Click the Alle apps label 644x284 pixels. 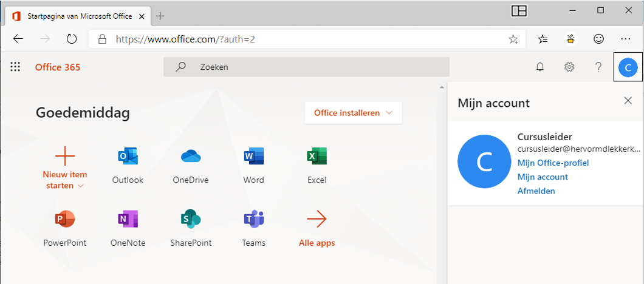tap(317, 243)
